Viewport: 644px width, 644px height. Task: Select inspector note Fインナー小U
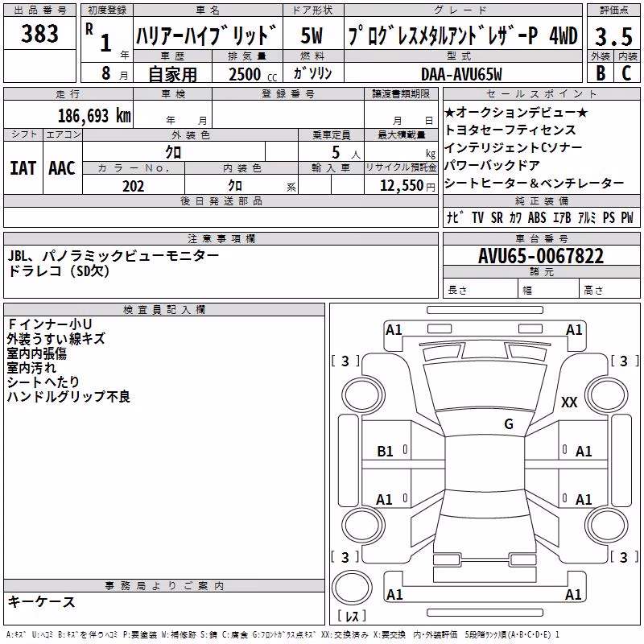pos(49,324)
